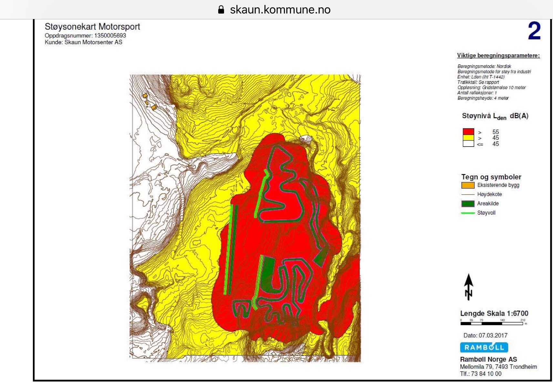Click the large blue page number 2
The height and width of the screenshot is (392, 553).
(x=534, y=31)
